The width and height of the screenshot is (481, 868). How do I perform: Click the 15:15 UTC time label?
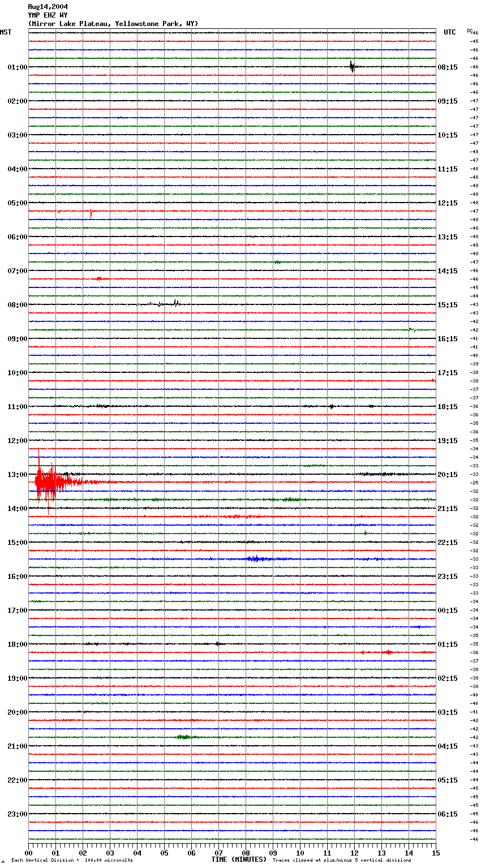[x=448, y=305]
